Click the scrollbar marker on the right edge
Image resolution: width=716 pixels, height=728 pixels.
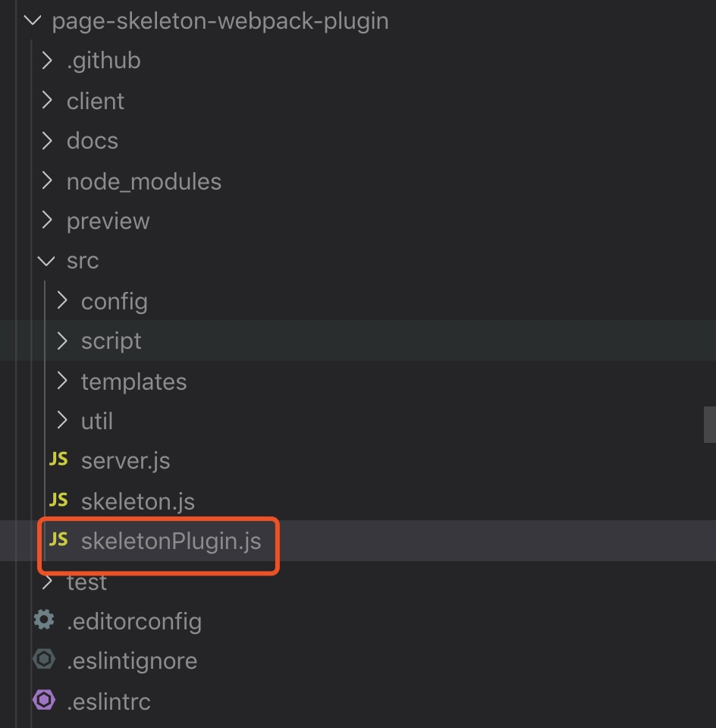[x=709, y=424]
